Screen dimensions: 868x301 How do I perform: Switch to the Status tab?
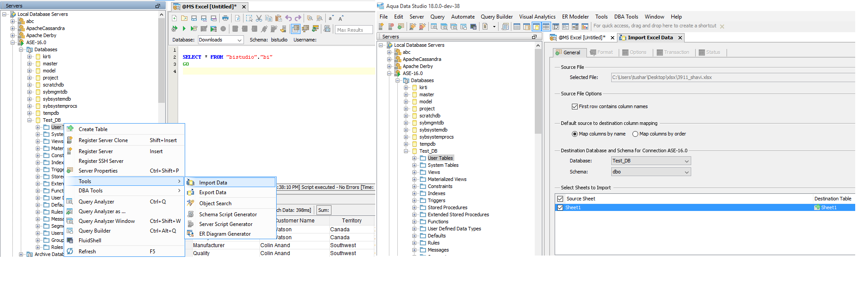pos(709,52)
